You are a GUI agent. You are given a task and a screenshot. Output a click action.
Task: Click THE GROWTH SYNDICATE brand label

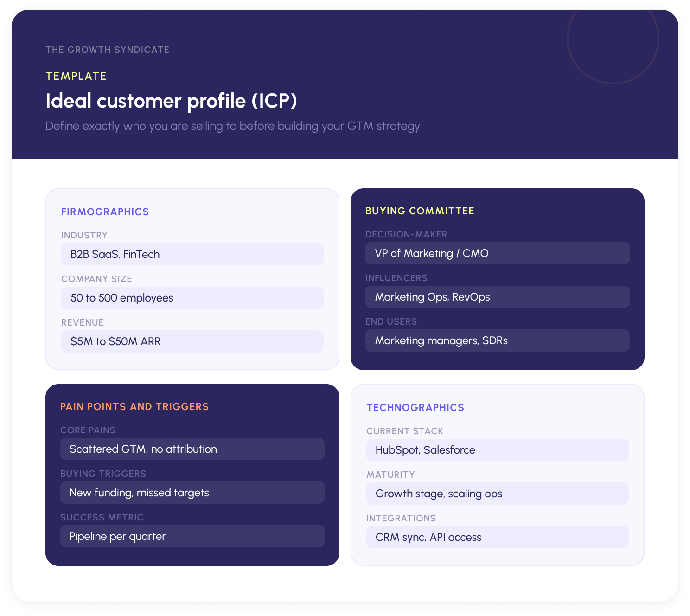point(107,50)
